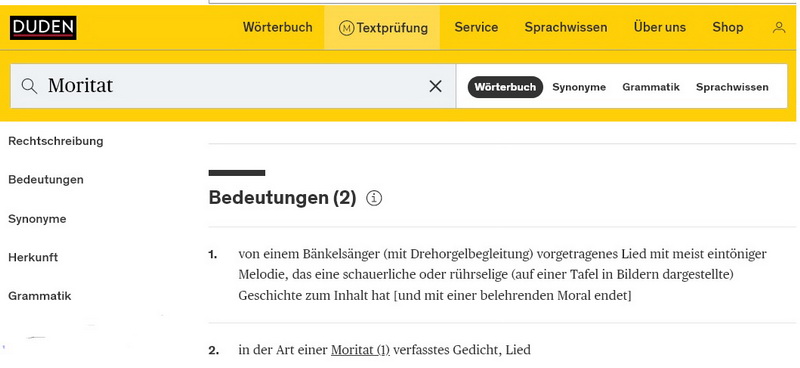The height and width of the screenshot is (368, 800).
Task: Click the Mentor circle icon by Textprüfung
Action: click(x=346, y=28)
